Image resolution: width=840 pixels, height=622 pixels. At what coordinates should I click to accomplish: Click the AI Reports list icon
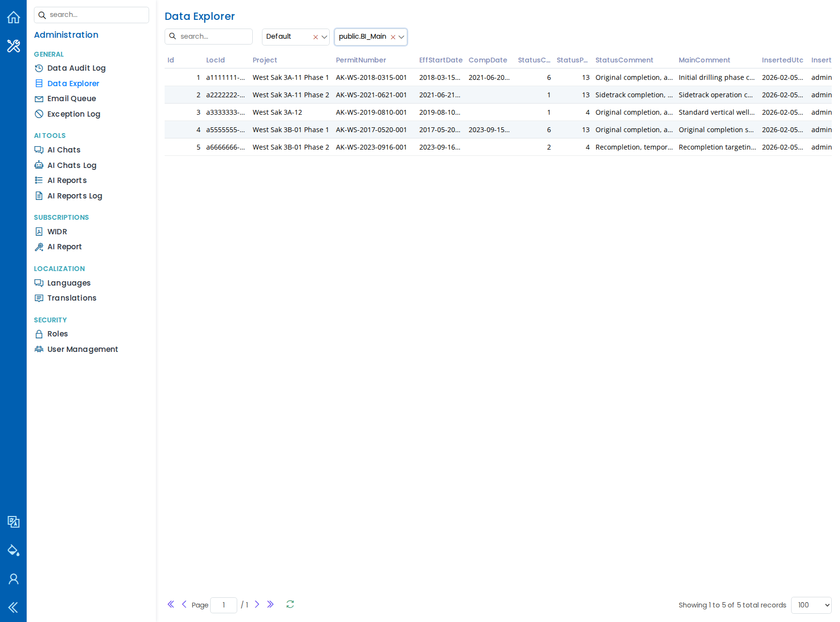[39, 181]
